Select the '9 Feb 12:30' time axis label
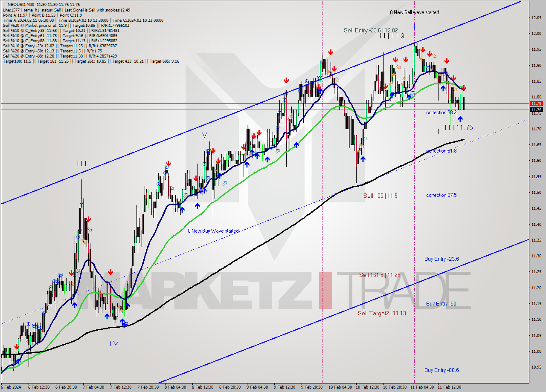Viewport: 546px width, 392px height. 285,387
